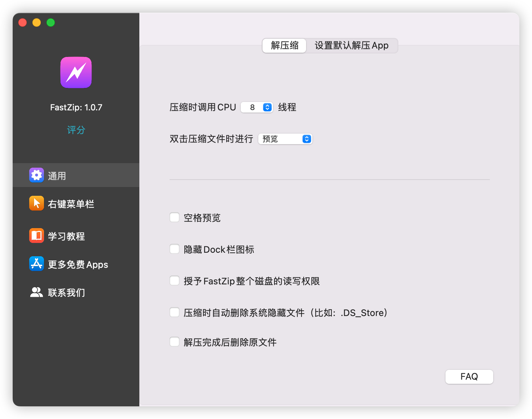Screen dimensions: 532x419
Task: Click the FAQ button
Action: 469,376
